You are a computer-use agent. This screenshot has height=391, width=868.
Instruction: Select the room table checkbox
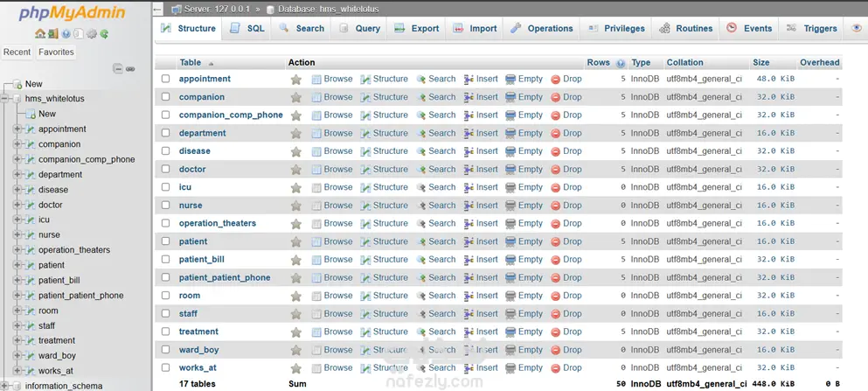click(x=165, y=295)
